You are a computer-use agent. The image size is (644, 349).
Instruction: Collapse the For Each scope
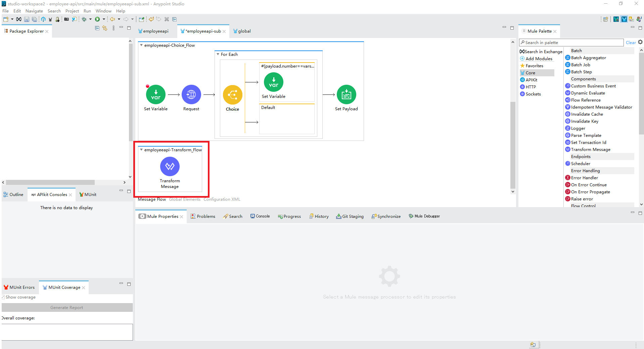pyautogui.click(x=218, y=54)
